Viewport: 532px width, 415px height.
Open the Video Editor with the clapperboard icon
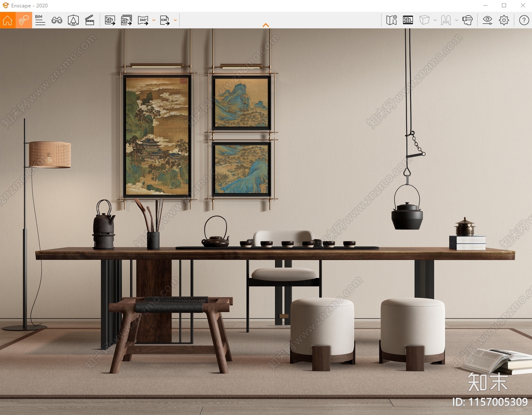pos(90,20)
